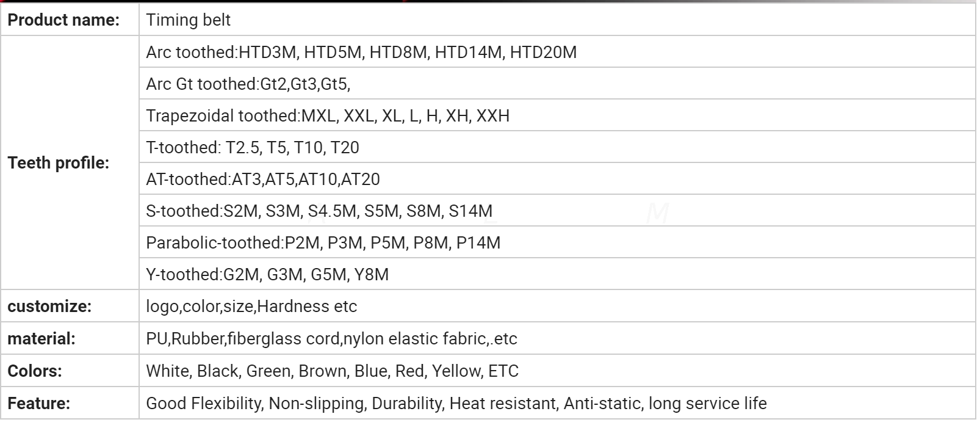The width and height of the screenshot is (980, 425).
Task: Select the Trapezoidal toothed MXL row
Action: (x=328, y=116)
